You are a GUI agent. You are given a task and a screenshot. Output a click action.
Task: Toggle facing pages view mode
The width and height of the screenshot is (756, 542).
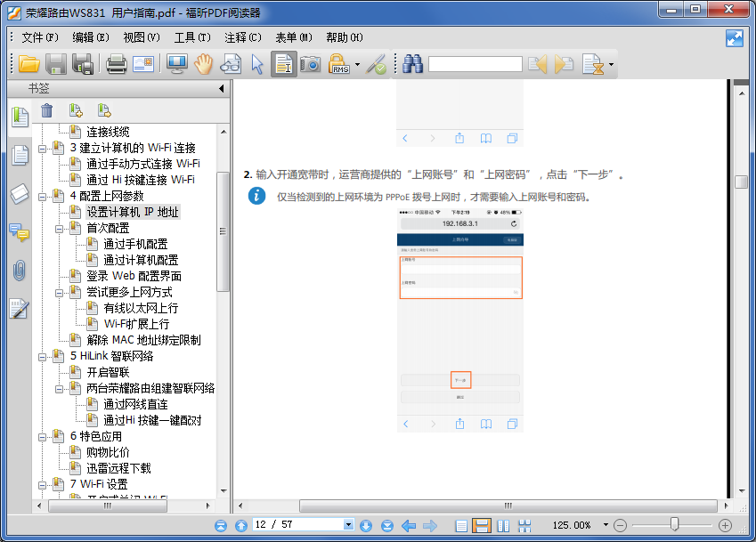click(x=503, y=525)
